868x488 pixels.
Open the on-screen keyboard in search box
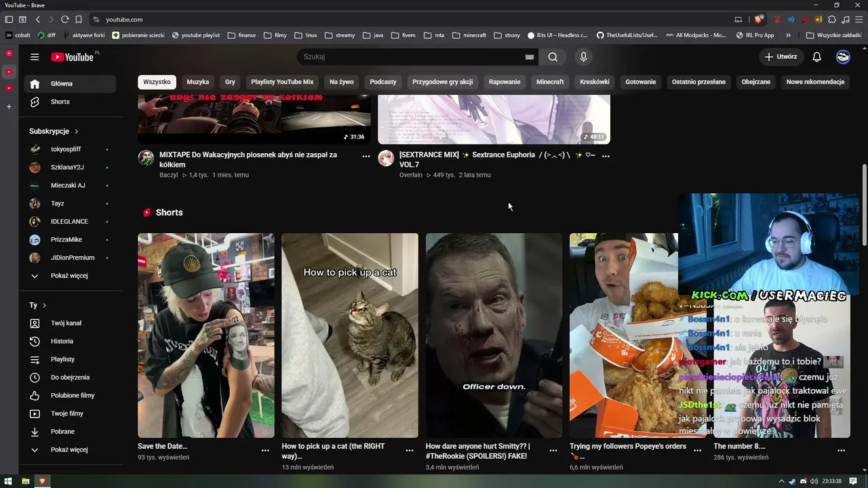[530, 57]
